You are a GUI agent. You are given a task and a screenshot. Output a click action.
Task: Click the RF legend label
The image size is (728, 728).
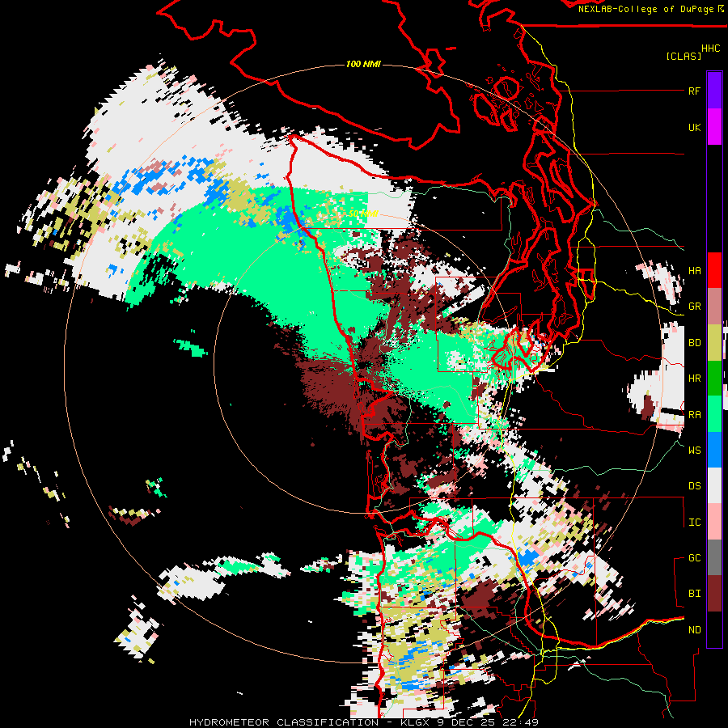(x=694, y=91)
